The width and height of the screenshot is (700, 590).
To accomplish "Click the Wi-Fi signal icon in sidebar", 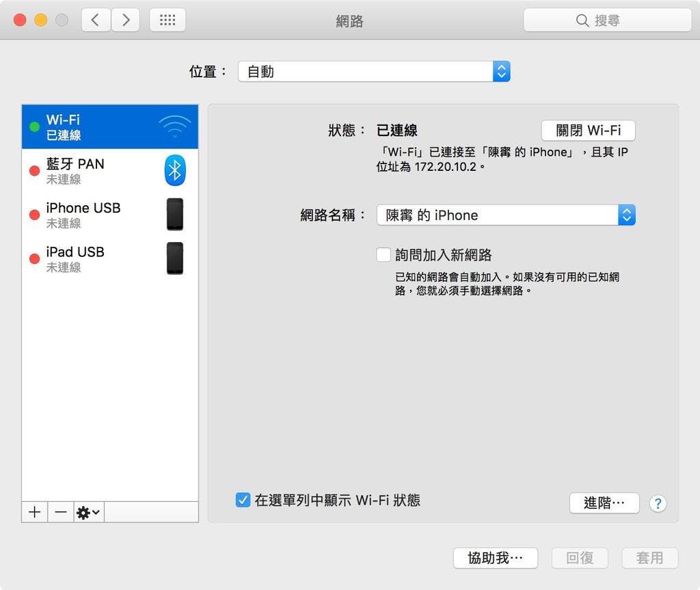I will [175, 126].
